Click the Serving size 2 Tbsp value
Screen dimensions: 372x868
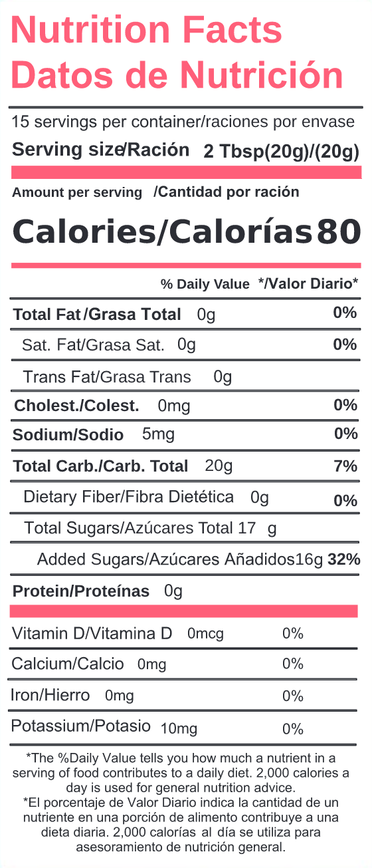click(281, 152)
